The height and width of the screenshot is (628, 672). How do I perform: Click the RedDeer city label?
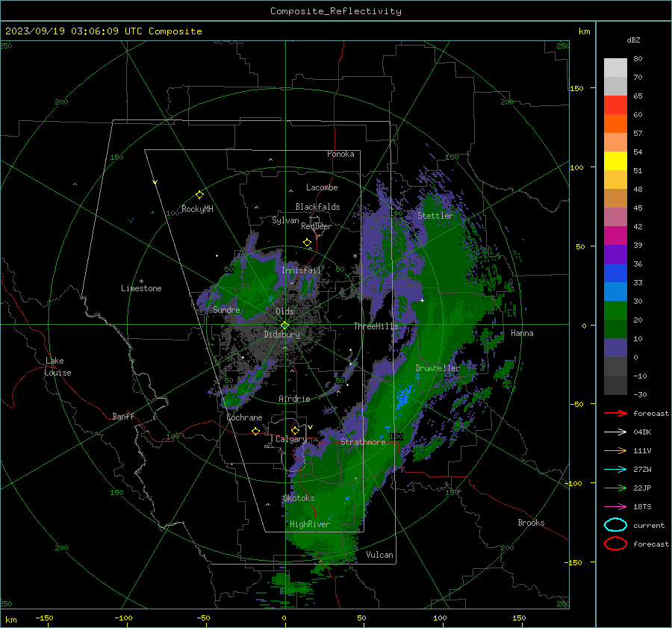[317, 226]
